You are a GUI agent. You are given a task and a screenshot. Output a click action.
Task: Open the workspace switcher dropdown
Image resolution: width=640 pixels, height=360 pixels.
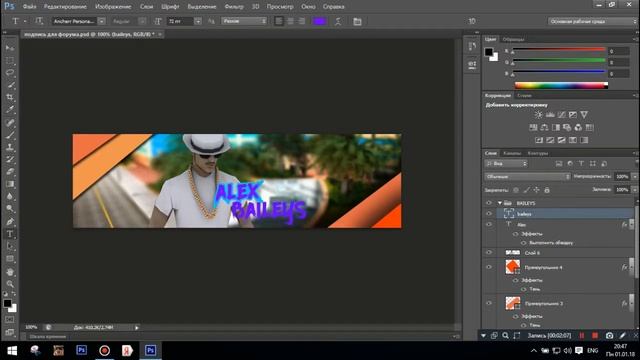592,21
